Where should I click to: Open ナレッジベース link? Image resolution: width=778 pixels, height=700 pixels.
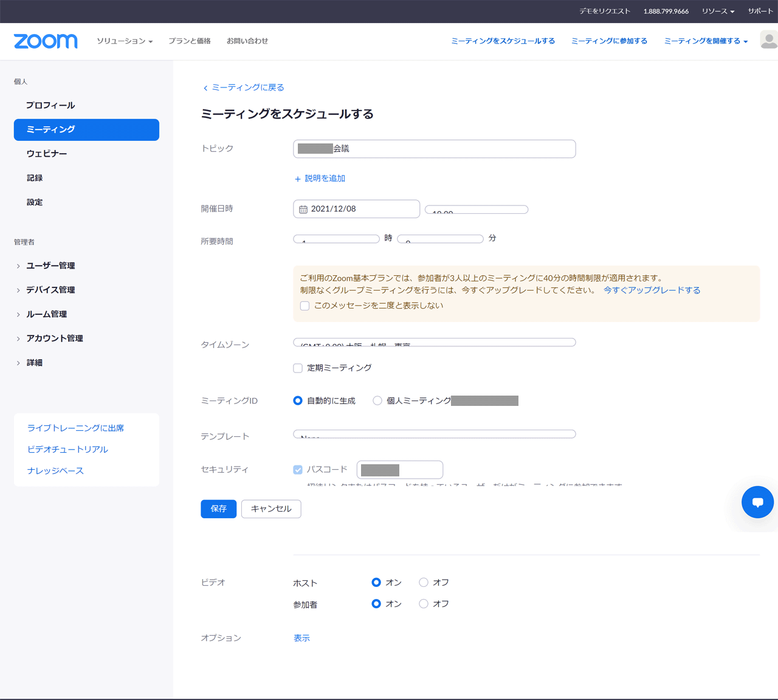point(55,471)
